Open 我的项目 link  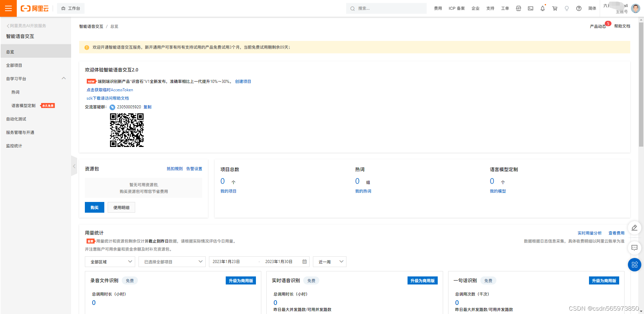[x=228, y=191]
